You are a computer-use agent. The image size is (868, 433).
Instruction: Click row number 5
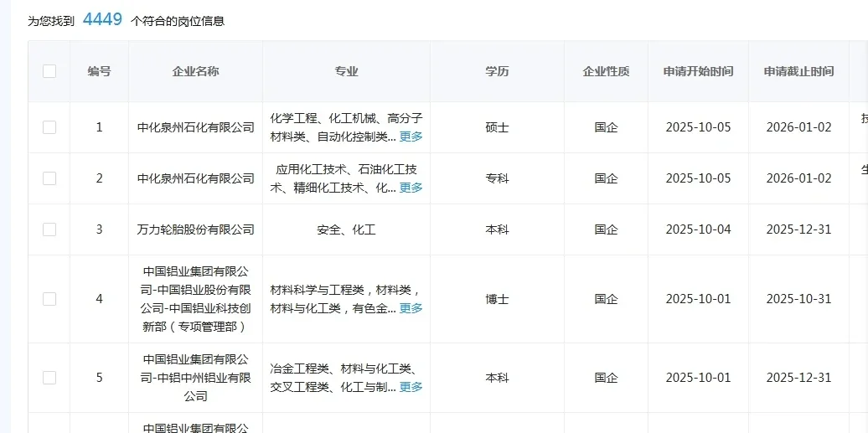coord(99,378)
